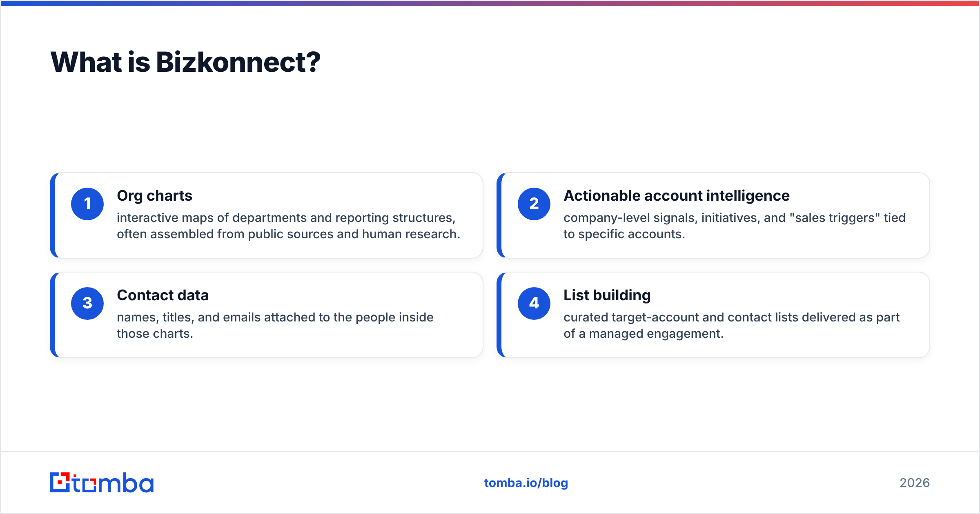980x514 pixels.
Task: Click description starting 'interactive maps of departments'
Action: [x=288, y=226]
